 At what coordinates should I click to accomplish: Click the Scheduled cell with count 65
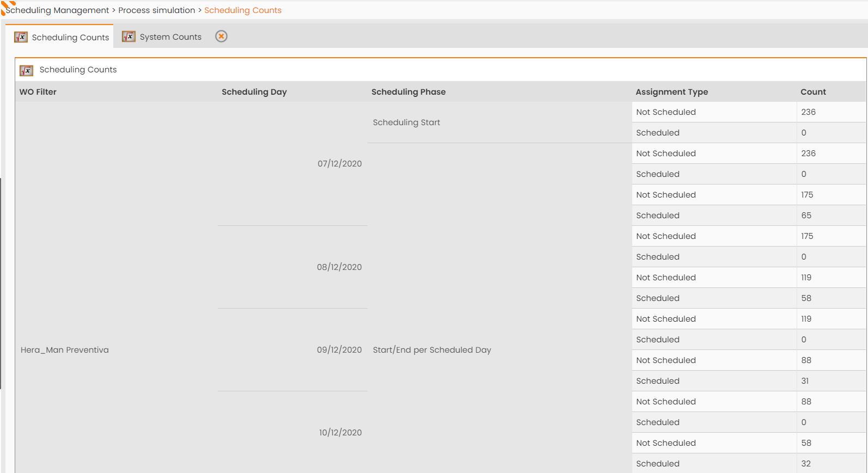(714, 216)
